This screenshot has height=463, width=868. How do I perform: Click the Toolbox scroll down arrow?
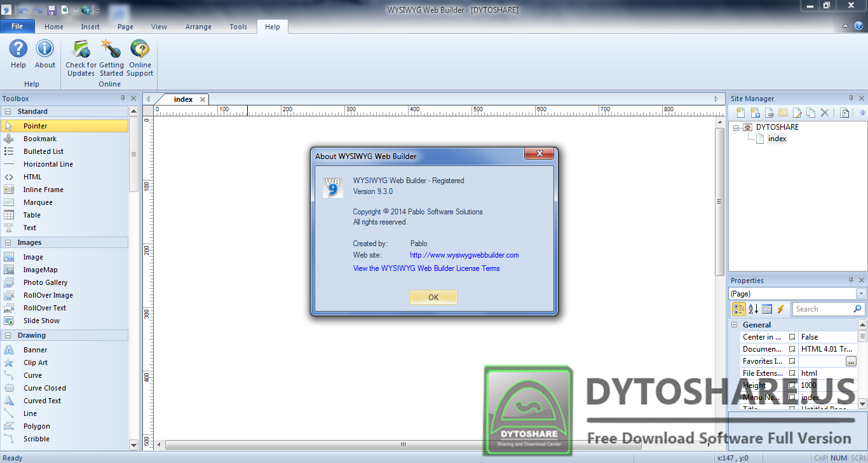click(x=133, y=445)
